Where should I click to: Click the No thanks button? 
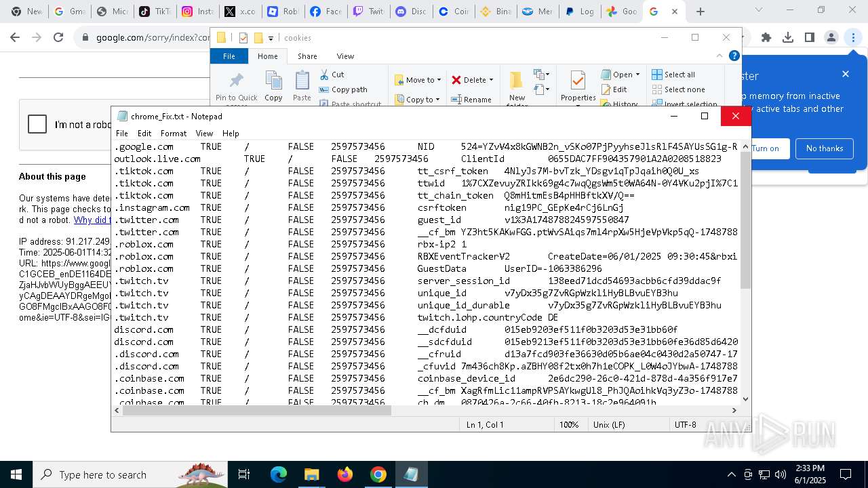825,148
